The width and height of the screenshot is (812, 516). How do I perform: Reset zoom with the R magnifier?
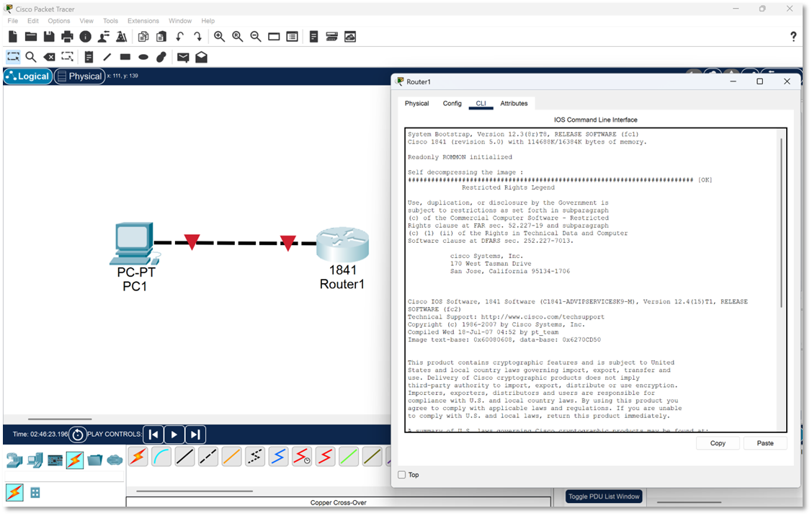(x=238, y=37)
